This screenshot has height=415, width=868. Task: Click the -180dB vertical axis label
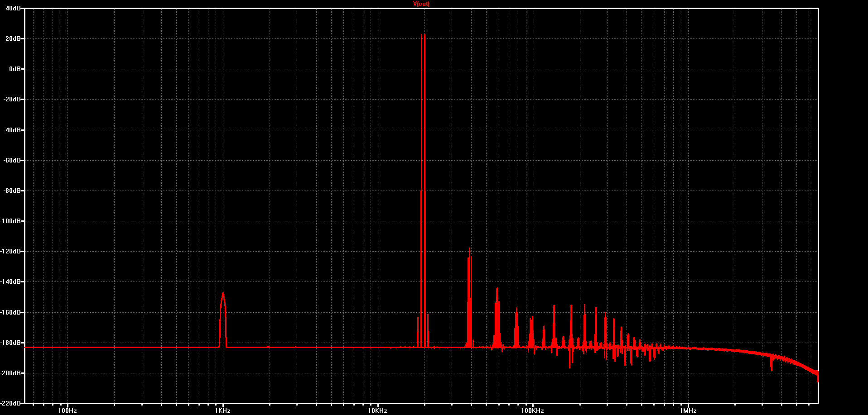coord(10,343)
